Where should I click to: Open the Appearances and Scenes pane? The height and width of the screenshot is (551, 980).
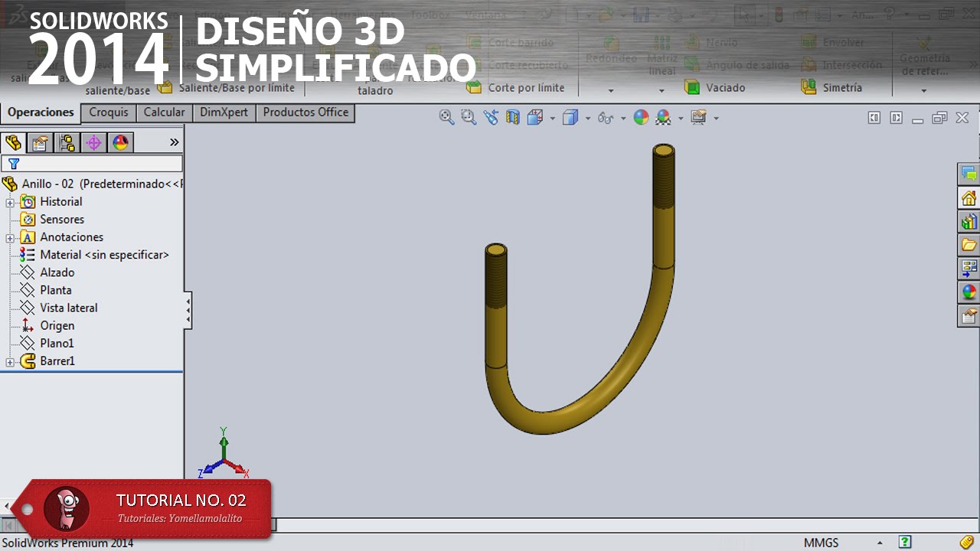click(969, 292)
